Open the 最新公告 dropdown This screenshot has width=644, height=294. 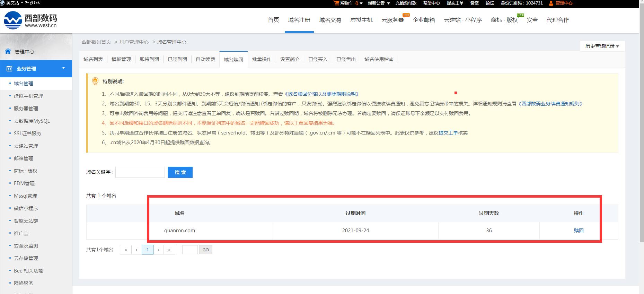point(379,3)
